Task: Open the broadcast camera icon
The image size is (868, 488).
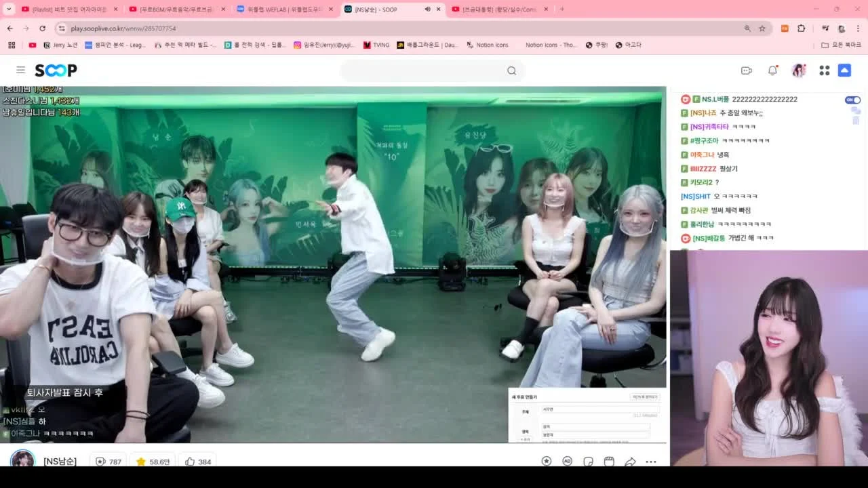Action: pos(747,70)
